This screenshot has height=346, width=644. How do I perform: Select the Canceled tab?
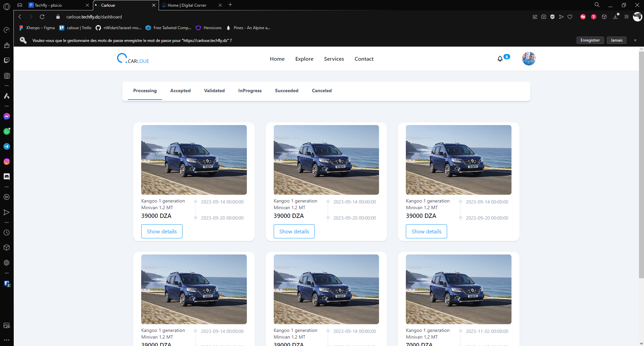click(x=321, y=91)
